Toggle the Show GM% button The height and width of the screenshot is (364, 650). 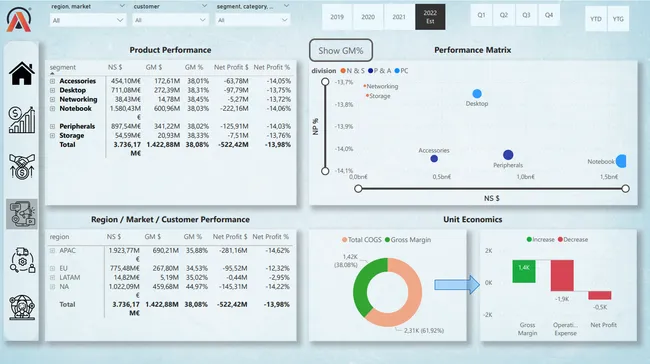click(341, 51)
